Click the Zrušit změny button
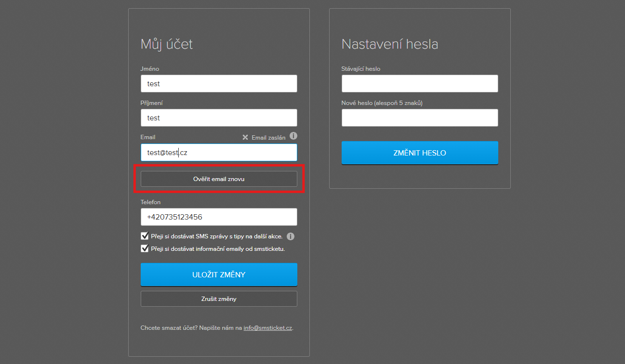 pos(219,299)
